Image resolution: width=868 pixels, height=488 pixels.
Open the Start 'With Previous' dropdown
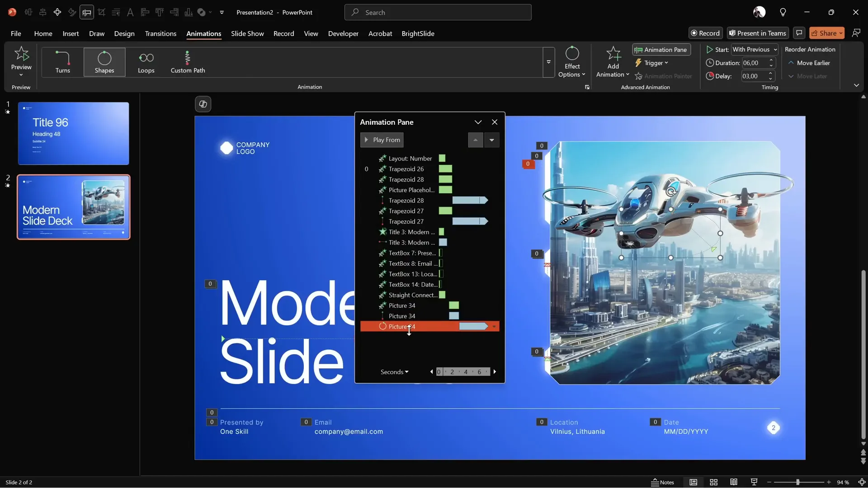755,49
